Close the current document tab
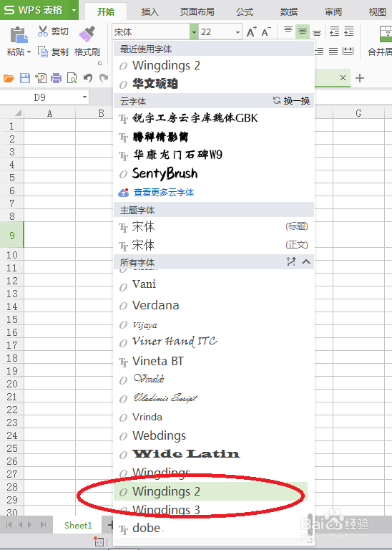The height and width of the screenshot is (550, 392). (x=343, y=78)
